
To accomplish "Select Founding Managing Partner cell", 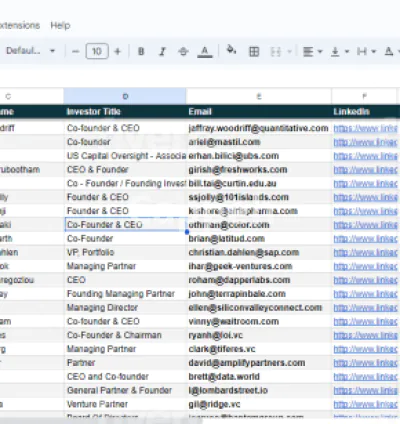I will point(125,294).
